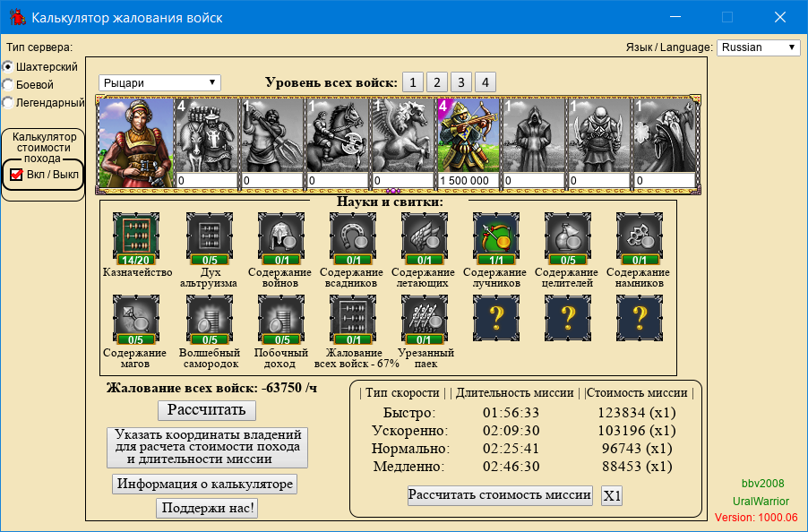Select the Боевой server type
Screen dimensions: 808x532
coord(8,84)
